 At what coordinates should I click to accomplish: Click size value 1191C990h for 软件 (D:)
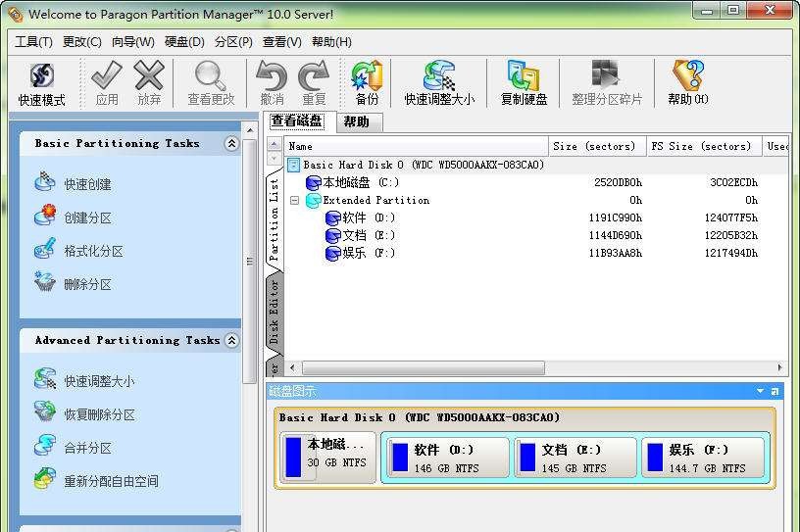(616, 218)
